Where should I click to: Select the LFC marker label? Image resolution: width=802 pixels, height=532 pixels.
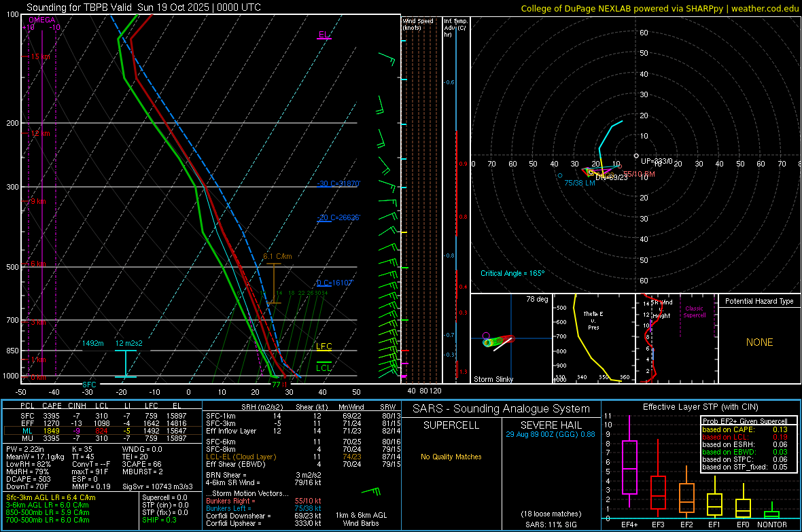pos(324,347)
